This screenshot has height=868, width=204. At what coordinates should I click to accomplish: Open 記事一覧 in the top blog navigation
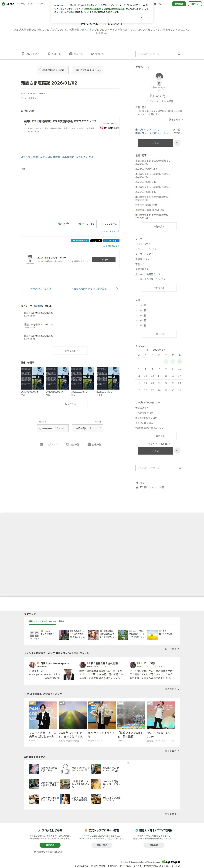point(54,54)
